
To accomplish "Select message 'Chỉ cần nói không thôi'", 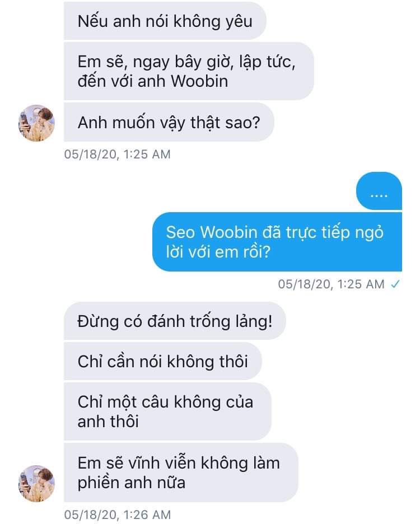I will click(162, 361).
